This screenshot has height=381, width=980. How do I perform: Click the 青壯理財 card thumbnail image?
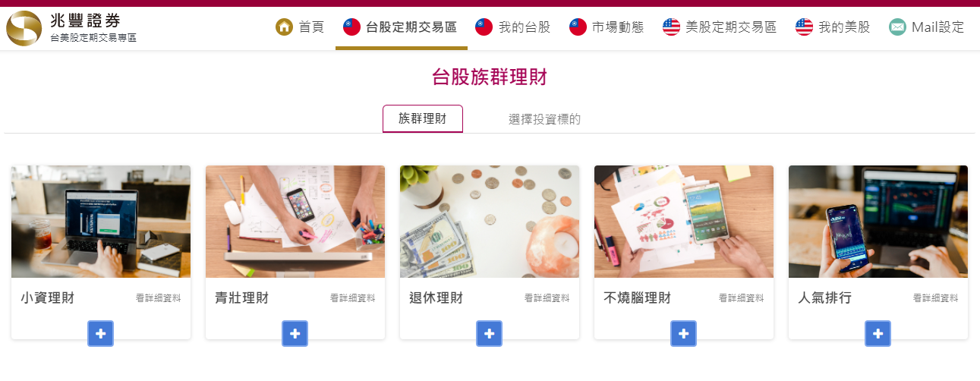tap(295, 222)
